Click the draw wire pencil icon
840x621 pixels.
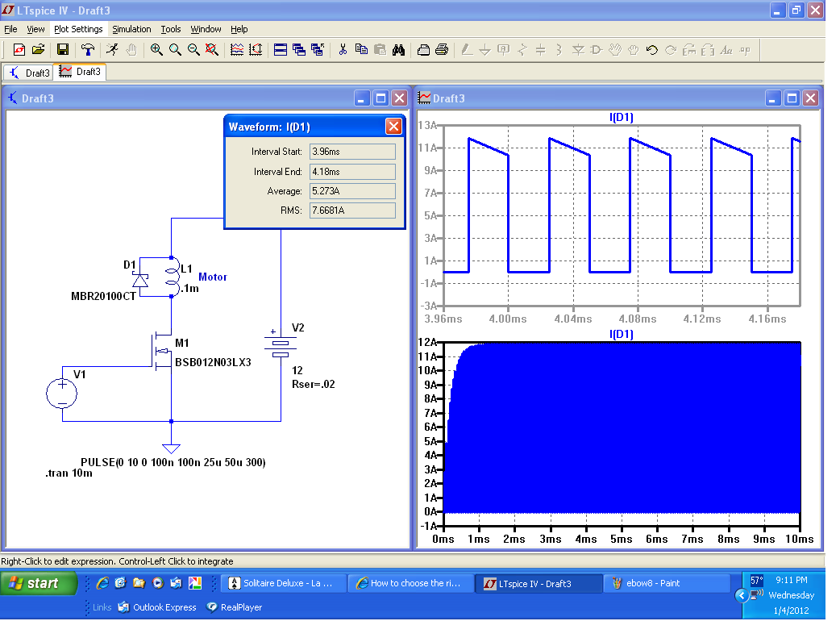pyautogui.click(x=467, y=50)
